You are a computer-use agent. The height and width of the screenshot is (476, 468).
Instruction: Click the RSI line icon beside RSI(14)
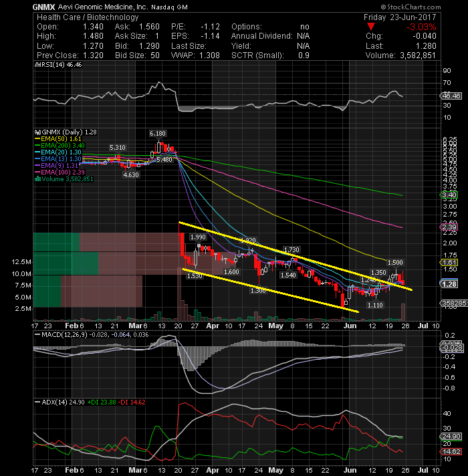coord(37,65)
